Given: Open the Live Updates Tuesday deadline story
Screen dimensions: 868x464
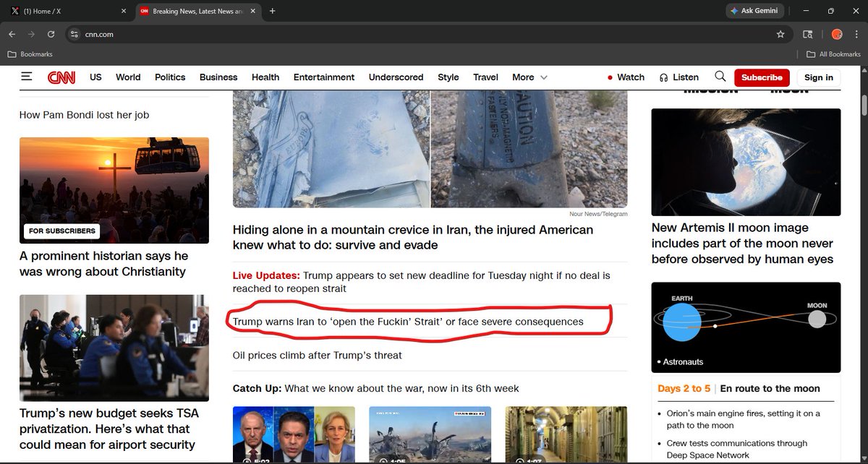Looking at the screenshot, I should click(422, 282).
